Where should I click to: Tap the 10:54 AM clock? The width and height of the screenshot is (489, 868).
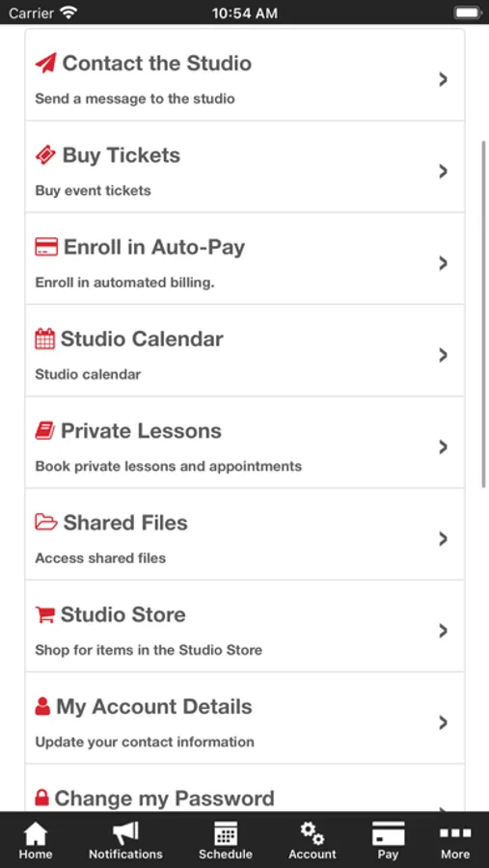[244, 14]
